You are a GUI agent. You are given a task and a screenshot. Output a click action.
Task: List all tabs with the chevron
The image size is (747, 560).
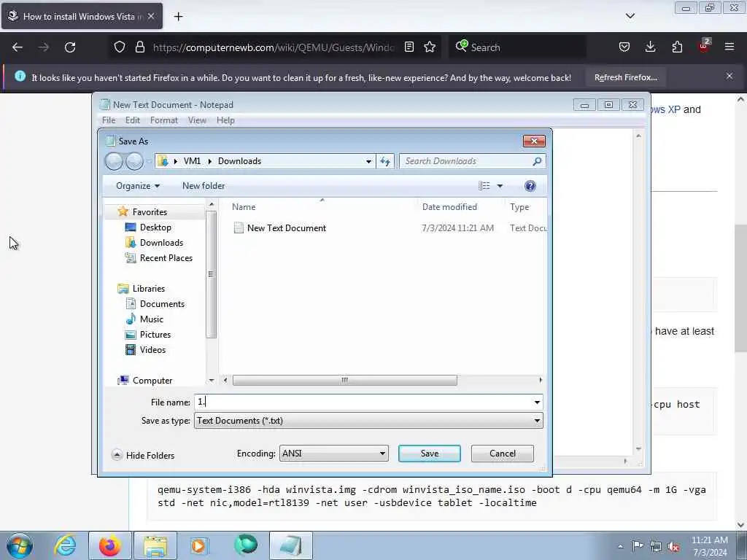tap(630, 16)
